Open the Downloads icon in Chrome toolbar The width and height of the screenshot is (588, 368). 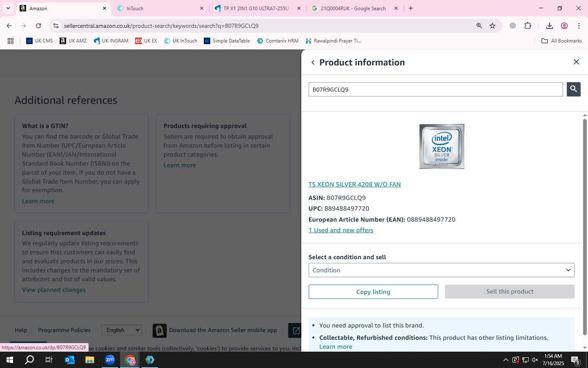tap(550, 26)
